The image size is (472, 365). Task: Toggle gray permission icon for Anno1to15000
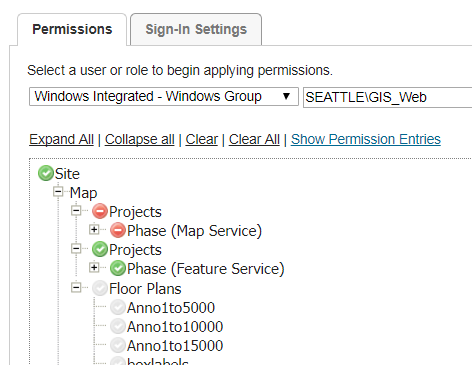click(x=118, y=345)
